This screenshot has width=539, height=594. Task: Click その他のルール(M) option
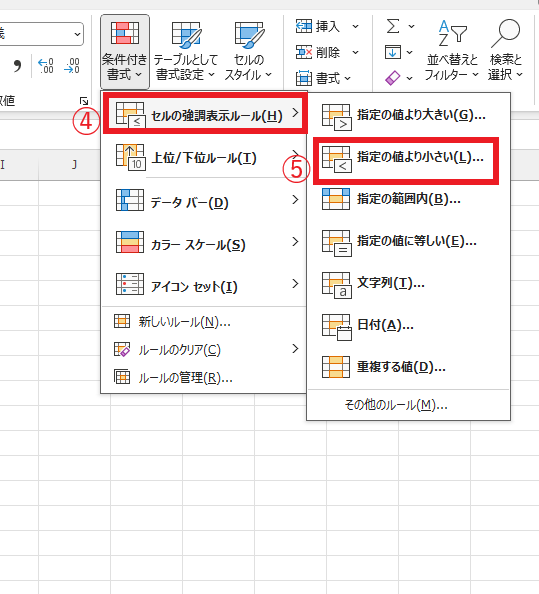[x=396, y=405]
